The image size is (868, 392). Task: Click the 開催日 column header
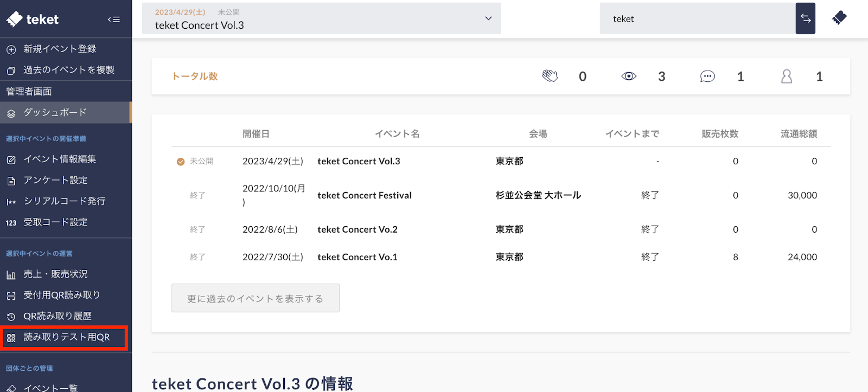(256, 134)
